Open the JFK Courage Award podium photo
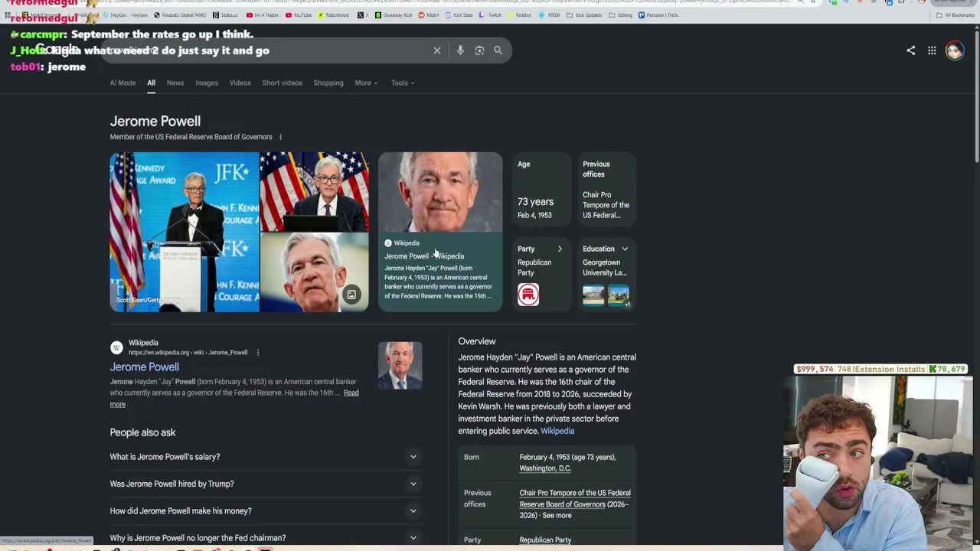980x551 pixels. coord(185,232)
